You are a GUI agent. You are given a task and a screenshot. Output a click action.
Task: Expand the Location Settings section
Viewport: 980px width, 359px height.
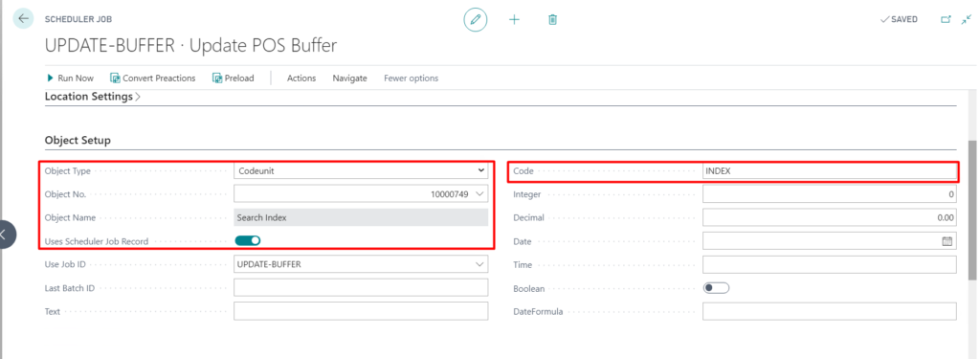click(93, 97)
